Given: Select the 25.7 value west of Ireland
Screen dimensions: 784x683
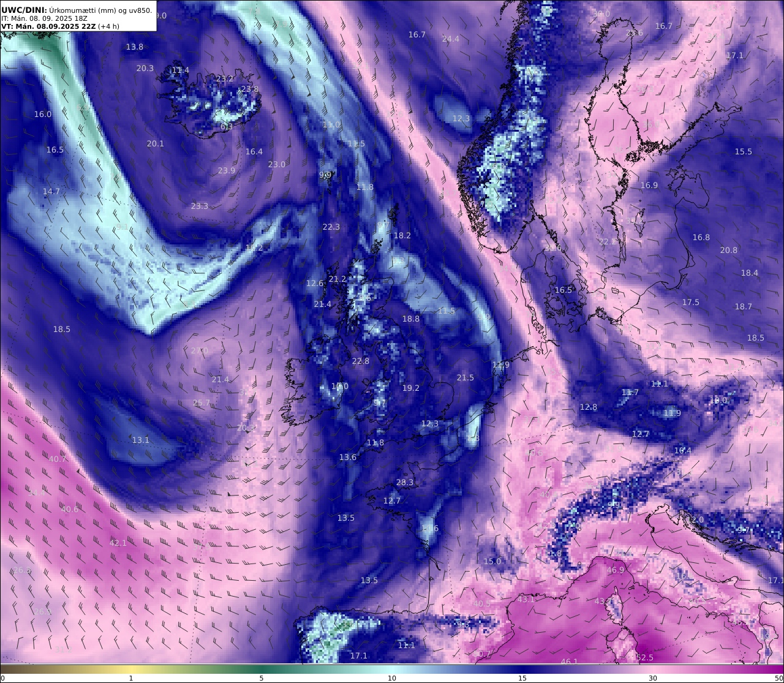Looking at the screenshot, I should [202, 403].
